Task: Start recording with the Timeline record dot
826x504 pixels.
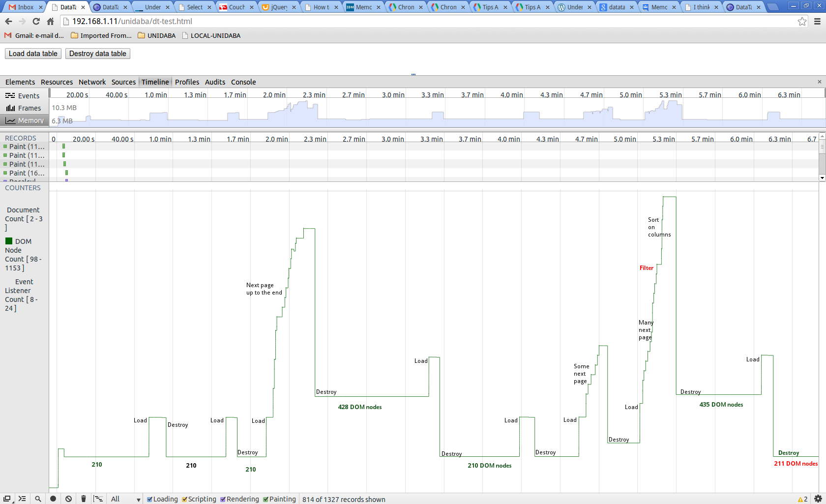Action: tap(53, 499)
